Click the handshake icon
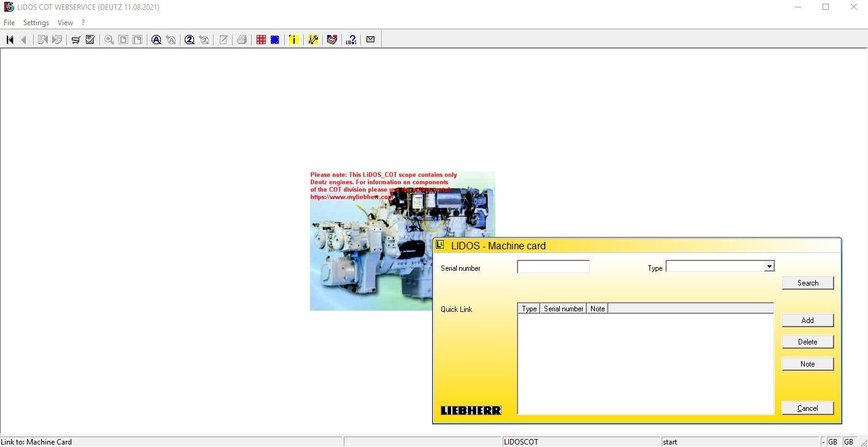Viewport: 868px width, 447px height. [332, 40]
